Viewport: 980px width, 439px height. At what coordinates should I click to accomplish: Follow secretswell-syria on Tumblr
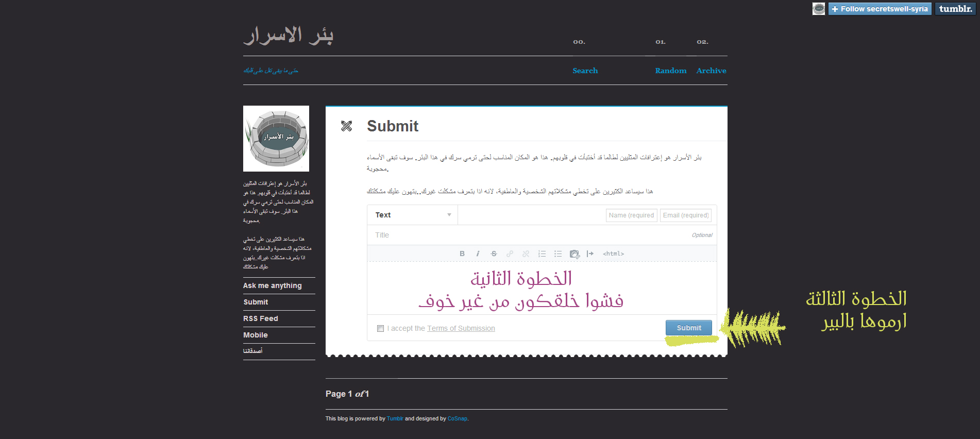(879, 9)
